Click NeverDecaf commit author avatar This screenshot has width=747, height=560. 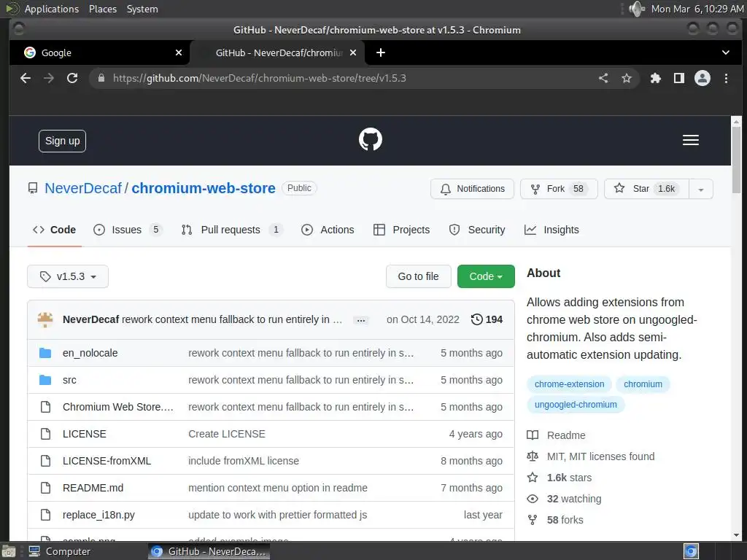coord(45,319)
